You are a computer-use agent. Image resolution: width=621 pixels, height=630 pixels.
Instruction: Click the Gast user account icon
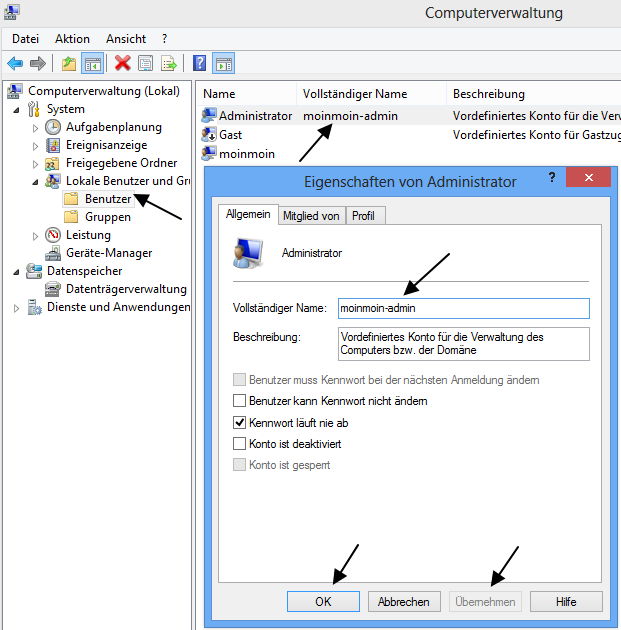click(209, 135)
